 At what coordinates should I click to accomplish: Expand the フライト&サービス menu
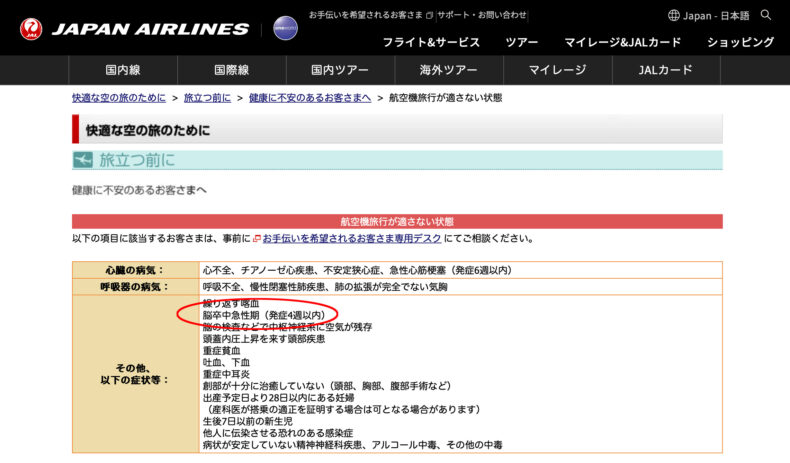(x=432, y=42)
